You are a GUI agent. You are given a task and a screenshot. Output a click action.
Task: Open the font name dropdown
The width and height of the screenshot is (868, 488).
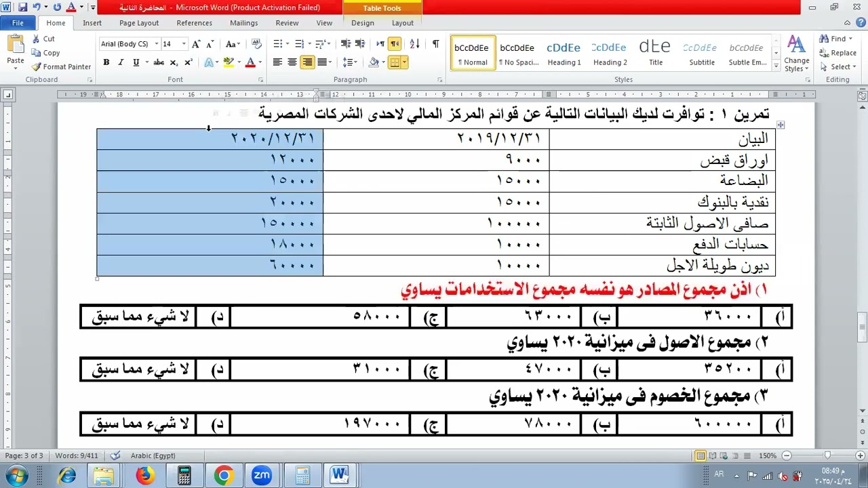coord(157,44)
